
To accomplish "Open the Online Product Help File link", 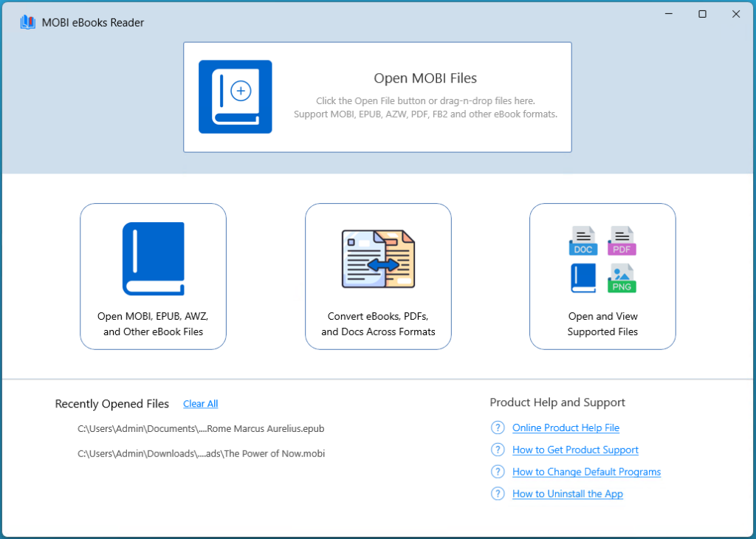I will (566, 428).
